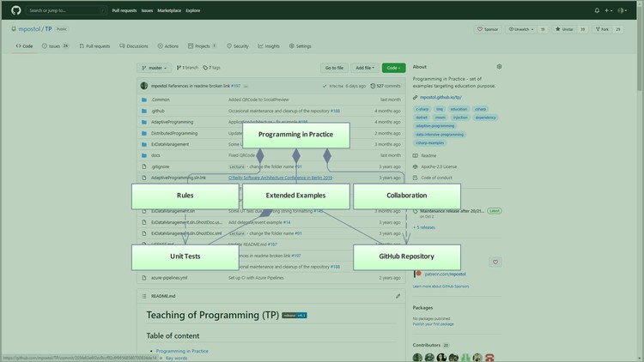Open the Unwatch dropdown

click(x=521, y=29)
